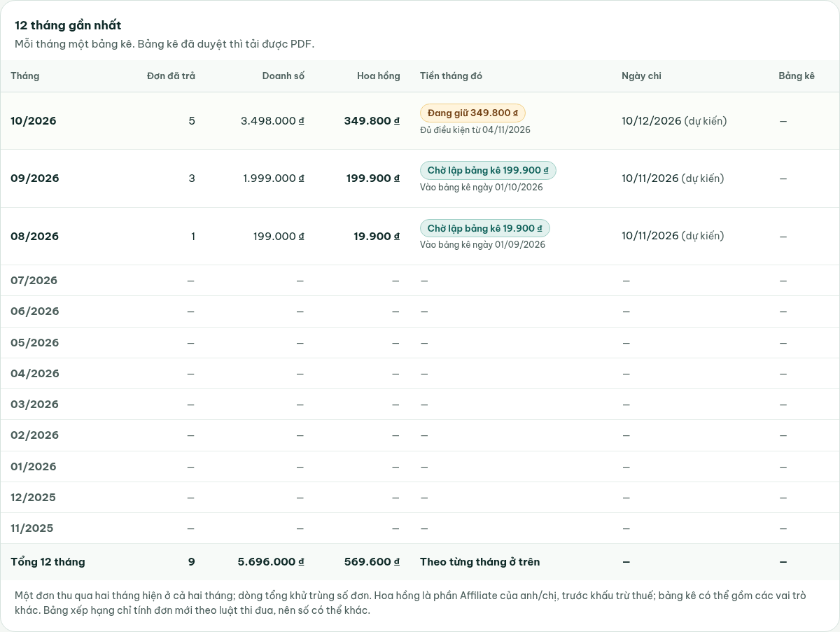Image resolution: width=840 pixels, height=632 pixels.
Task: Click the paid-orders count 5 for 10/2026
Action: pos(192,121)
